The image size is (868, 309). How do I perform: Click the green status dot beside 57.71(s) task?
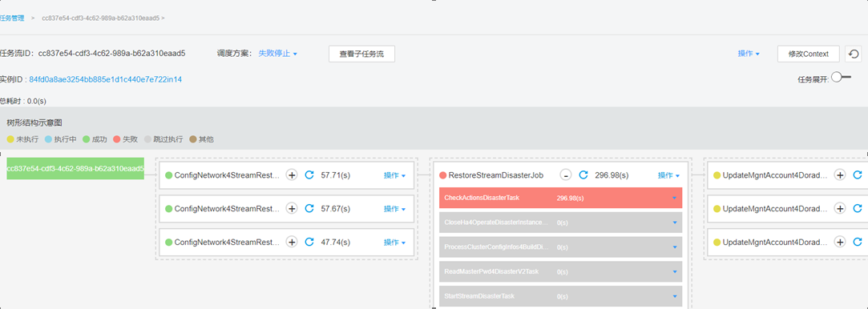tap(169, 175)
